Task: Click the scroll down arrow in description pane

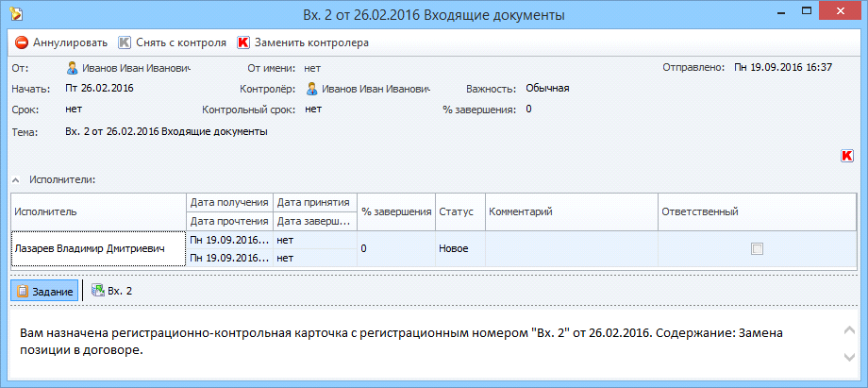Action: click(x=848, y=358)
